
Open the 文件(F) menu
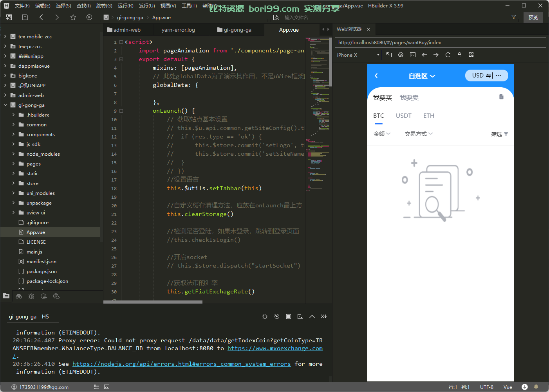22,5
